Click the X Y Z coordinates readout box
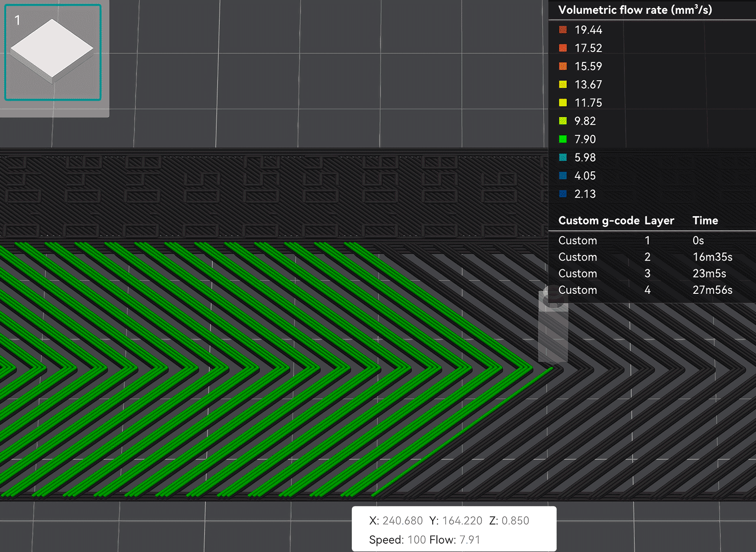This screenshot has width=756, height=552. [454, 529]
